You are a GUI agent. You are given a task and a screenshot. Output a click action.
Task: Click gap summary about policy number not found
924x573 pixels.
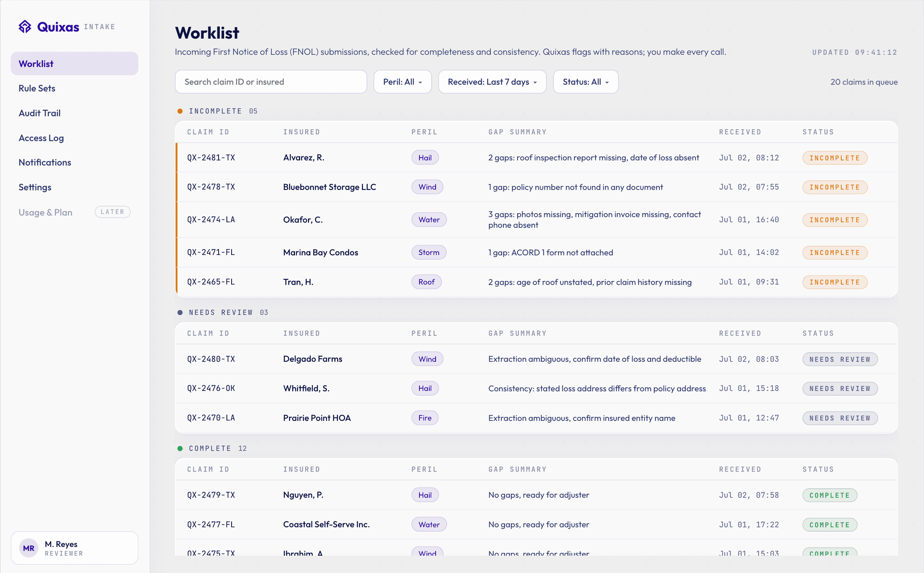(575, 187)
